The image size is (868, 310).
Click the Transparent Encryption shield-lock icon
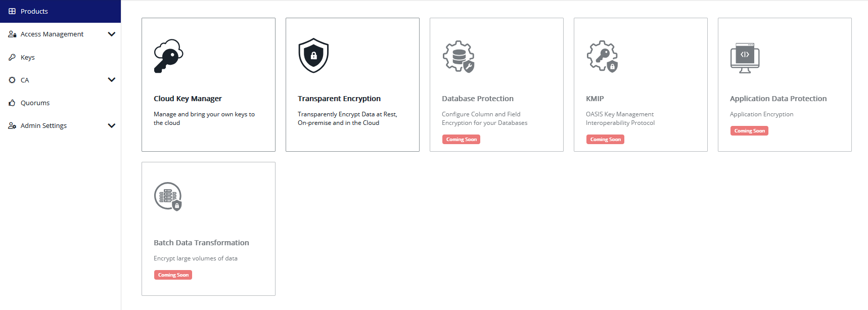point(313,56)
